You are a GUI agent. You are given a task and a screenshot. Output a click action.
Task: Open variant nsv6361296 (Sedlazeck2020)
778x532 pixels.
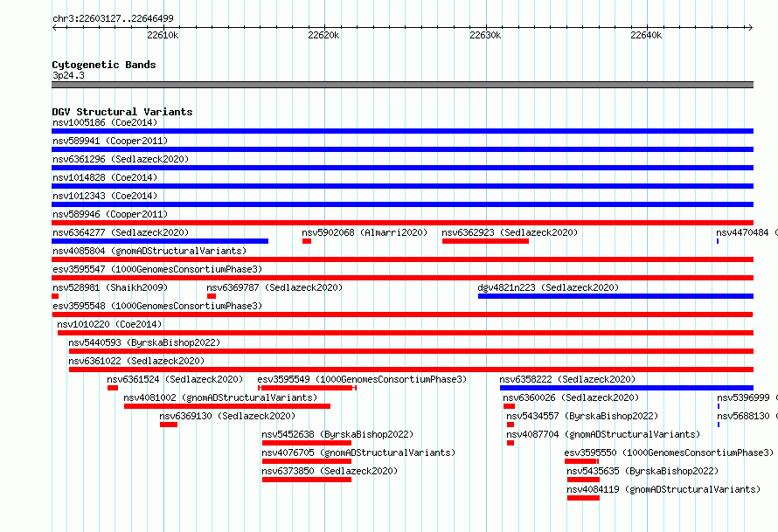(121, 159)
